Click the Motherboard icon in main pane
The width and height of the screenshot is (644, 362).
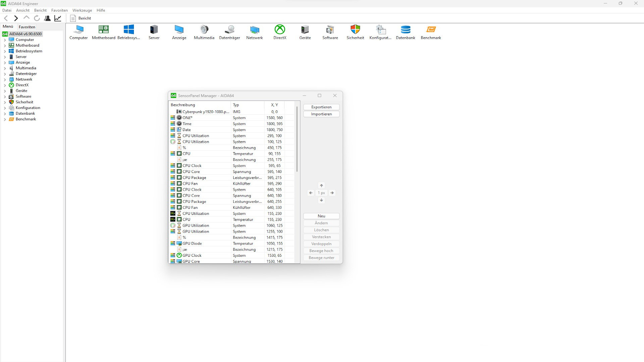(103, 30)
